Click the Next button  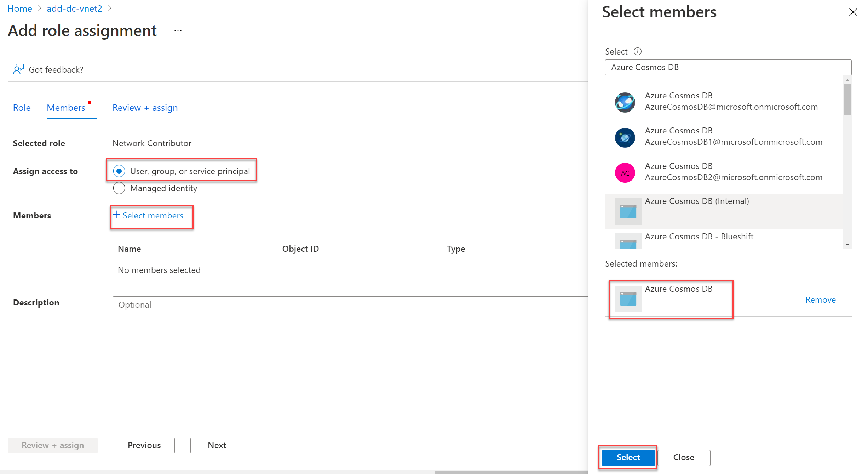pos(217,445)
